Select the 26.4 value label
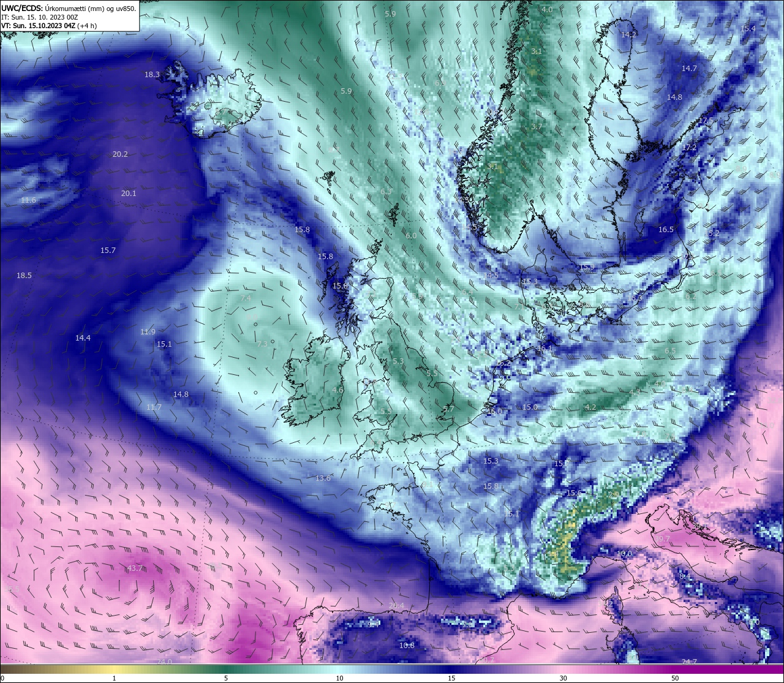Screen dimensions: 784x683 pos(396,606)
